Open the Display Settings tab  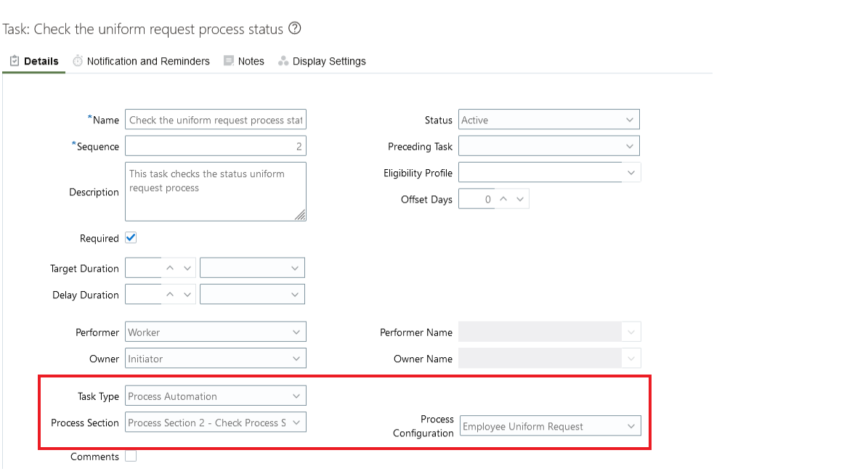[329, 61]
